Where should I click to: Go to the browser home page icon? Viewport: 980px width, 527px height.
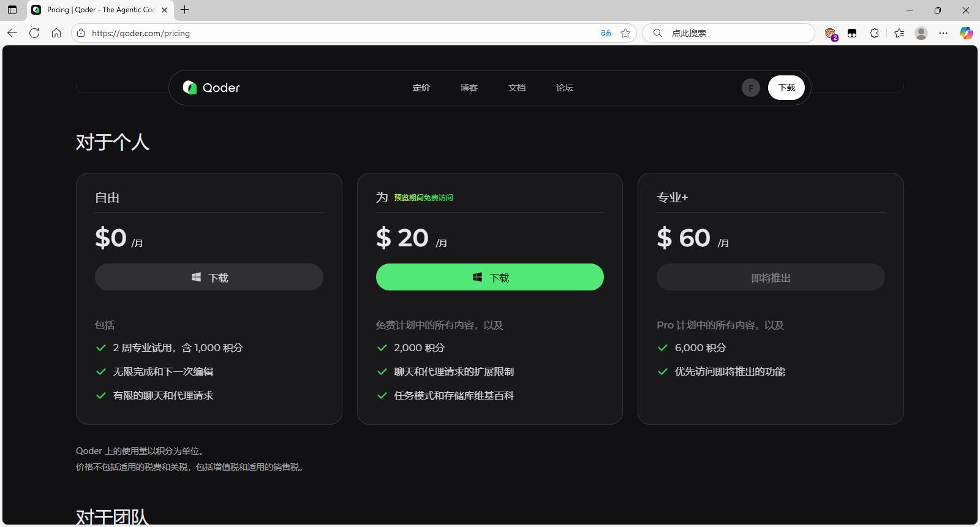56,33
